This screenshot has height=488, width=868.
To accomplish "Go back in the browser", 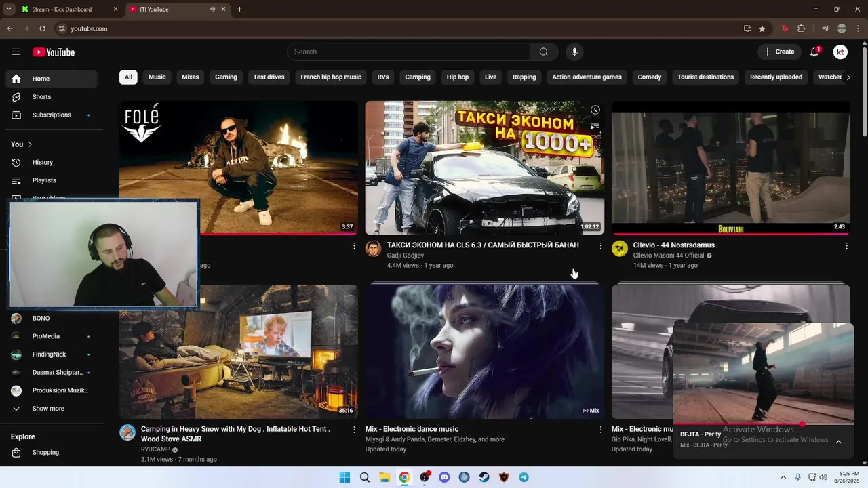I will coord(10,28).
